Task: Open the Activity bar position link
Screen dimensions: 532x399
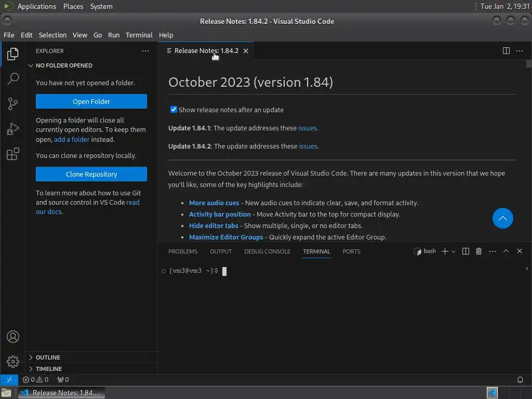Action: (x=220, y=215)
